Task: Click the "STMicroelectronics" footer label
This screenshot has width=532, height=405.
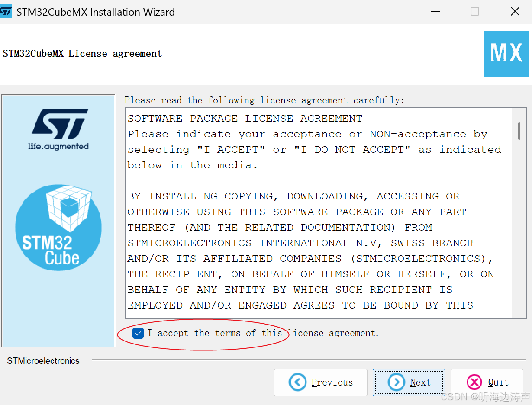Action: pyautogui.click(x=43, y=361)
